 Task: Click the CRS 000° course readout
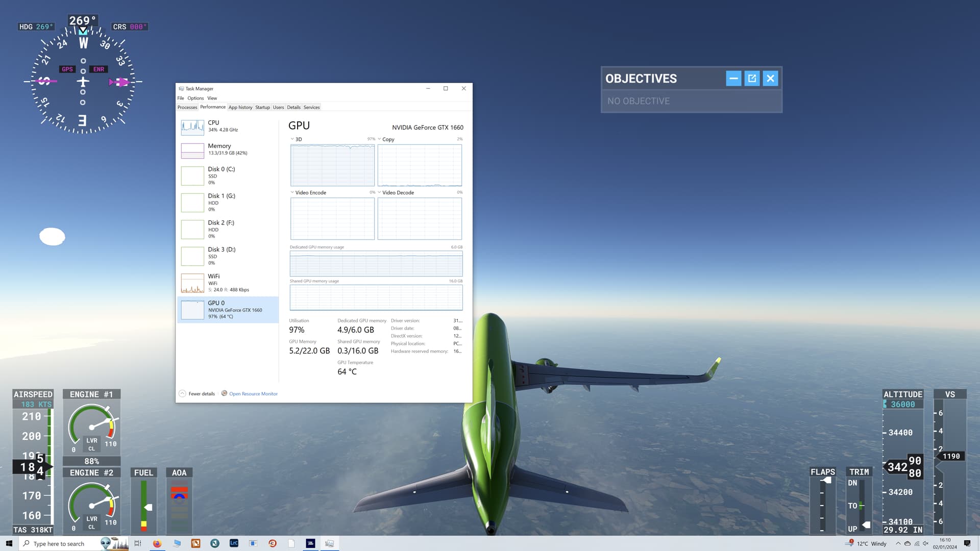click(130, 27)
